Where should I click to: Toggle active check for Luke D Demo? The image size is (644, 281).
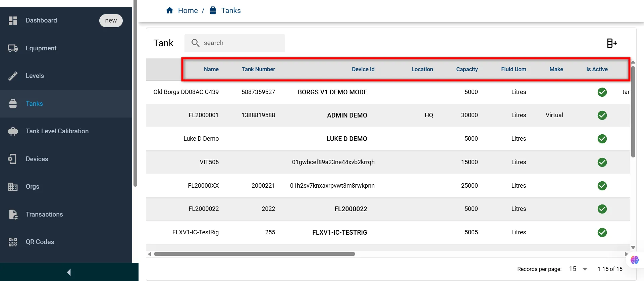pos(602,139)
